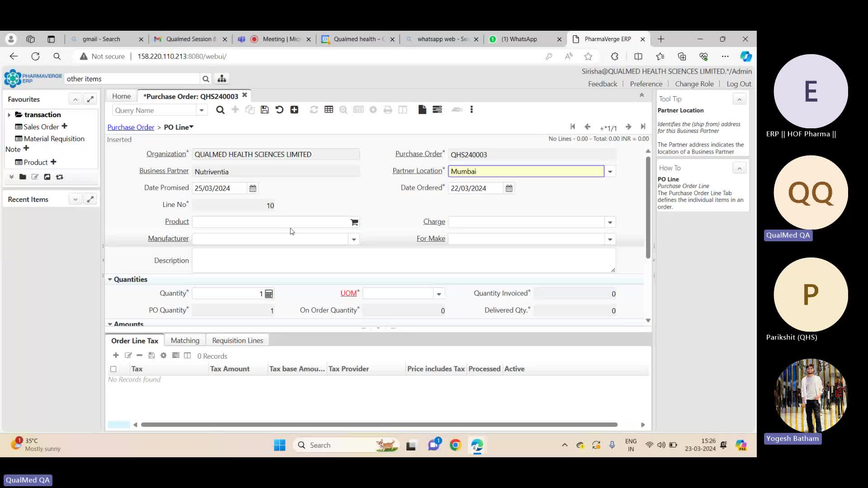Switch to the Qualmed Session browser tab
The height and width of the screenshot is (488, 868).
click(x=190, y=39)
